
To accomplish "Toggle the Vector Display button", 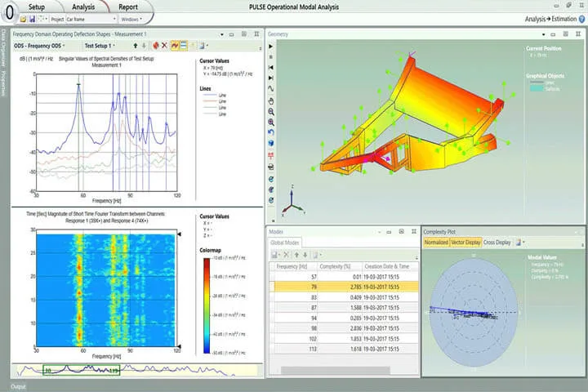I will pos(465,243).
